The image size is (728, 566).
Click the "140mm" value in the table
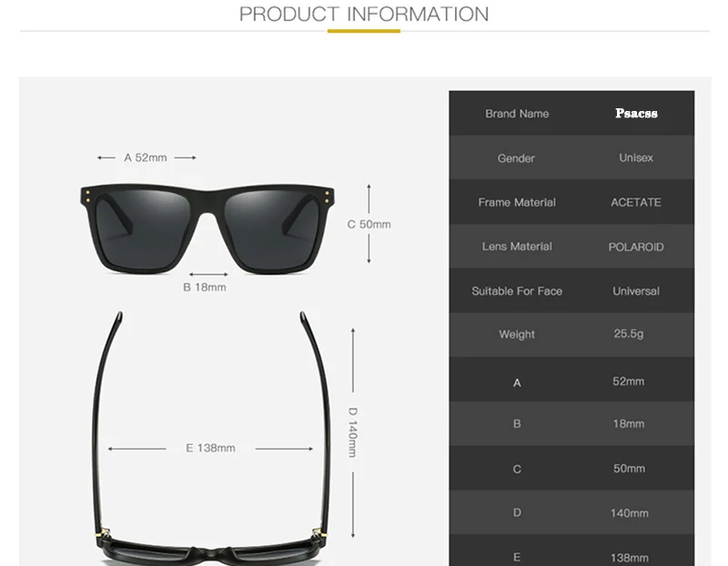point(629,513)
